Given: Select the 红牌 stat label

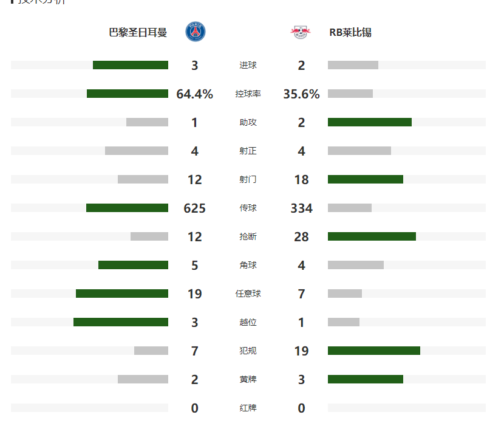Looking at the screenshot, I should point(248,408).
